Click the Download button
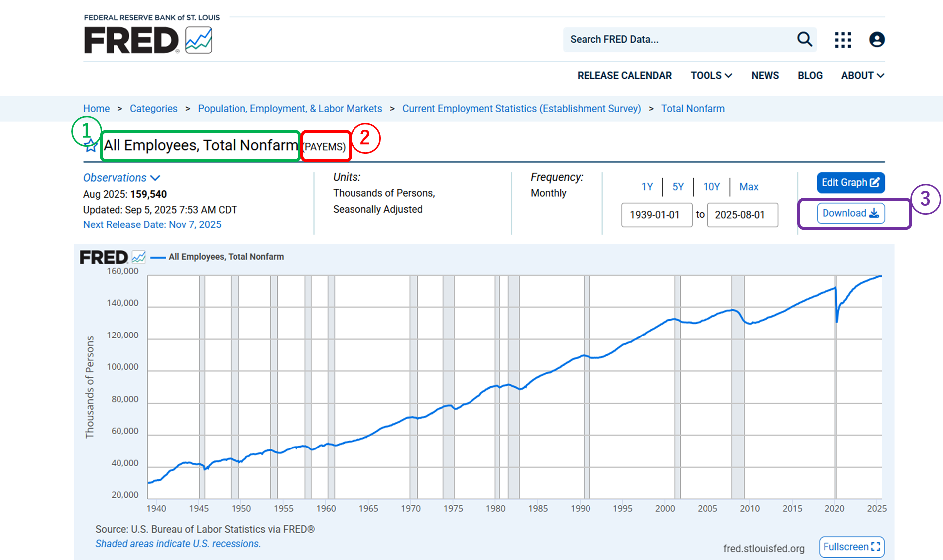 click(850, 213)
